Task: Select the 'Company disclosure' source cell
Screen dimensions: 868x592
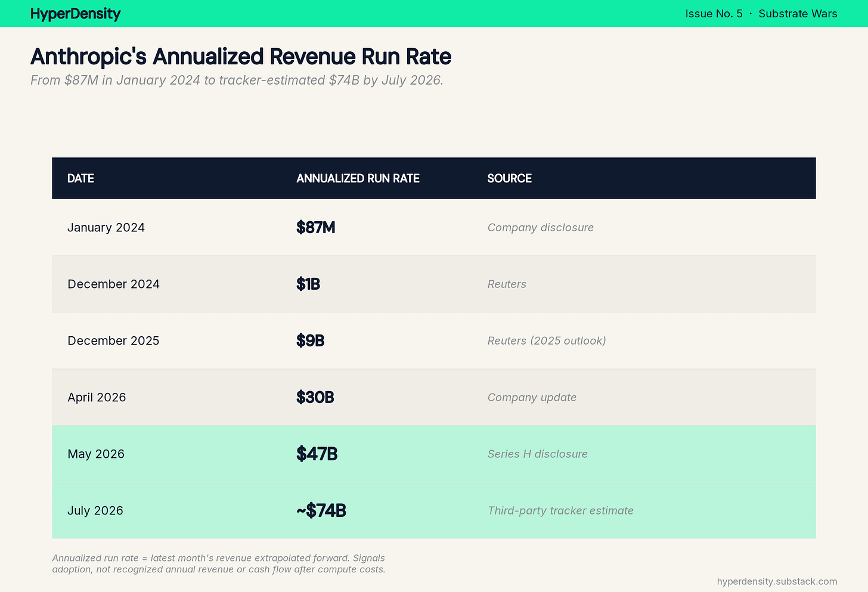Action: coord(541,227)
